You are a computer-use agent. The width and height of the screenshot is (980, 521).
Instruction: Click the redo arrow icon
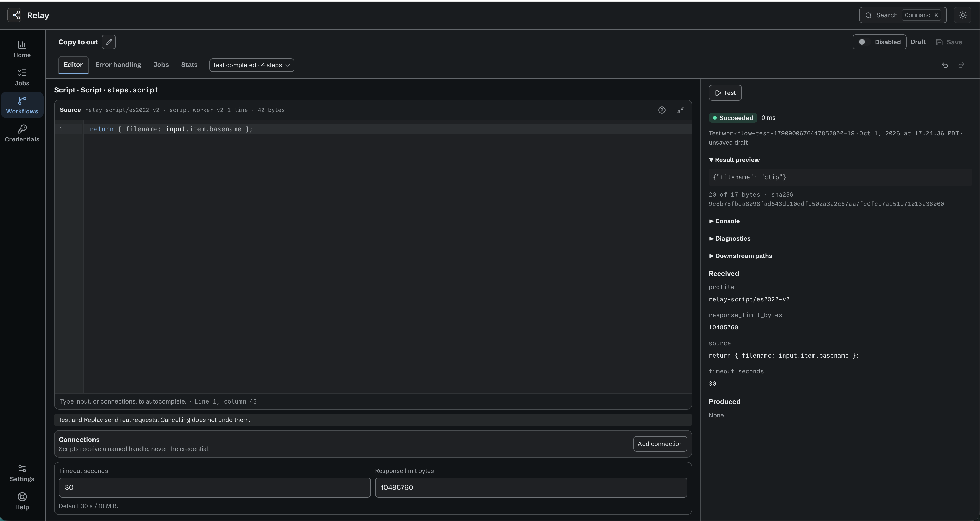[961, 65]
